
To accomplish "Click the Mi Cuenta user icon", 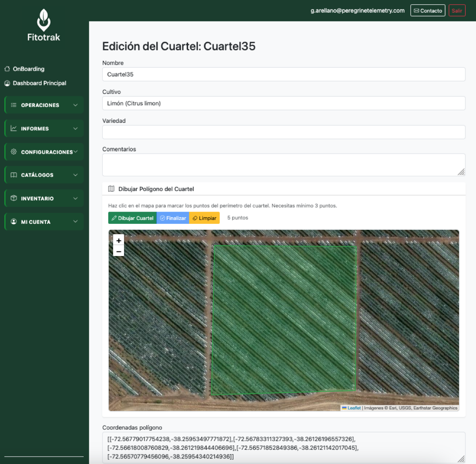I will coord(13,221).
